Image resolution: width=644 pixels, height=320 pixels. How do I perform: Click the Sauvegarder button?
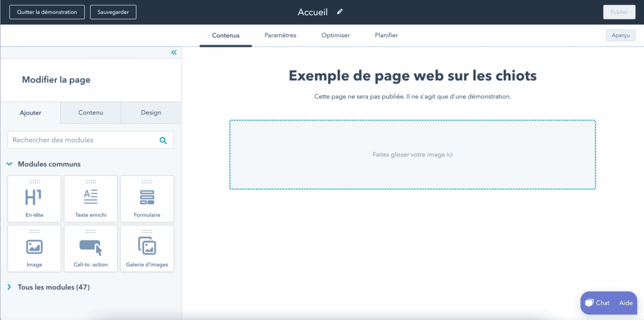(x=113, y=12)
